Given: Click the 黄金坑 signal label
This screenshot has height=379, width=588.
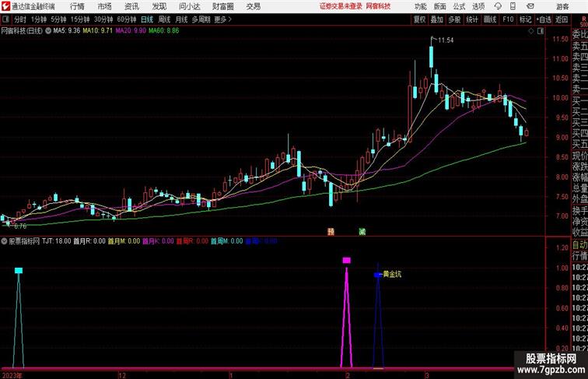Looking at the screenshot, I should pos(392,274).
